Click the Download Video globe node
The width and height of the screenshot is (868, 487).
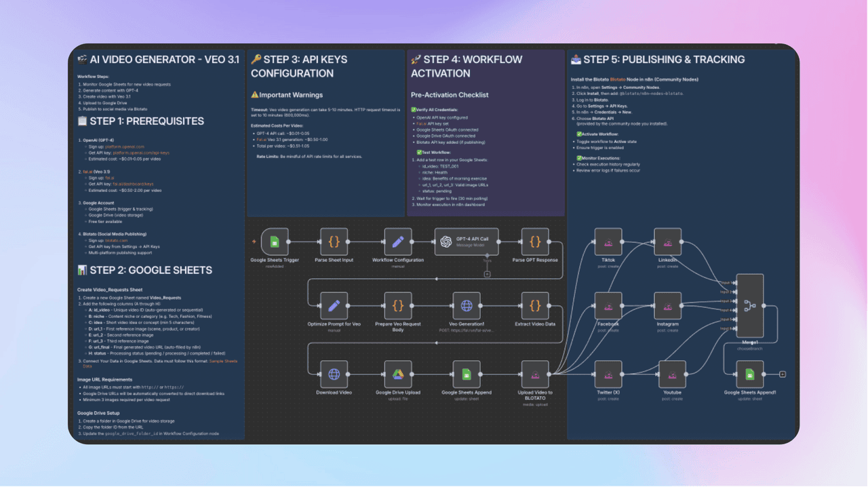334,374
